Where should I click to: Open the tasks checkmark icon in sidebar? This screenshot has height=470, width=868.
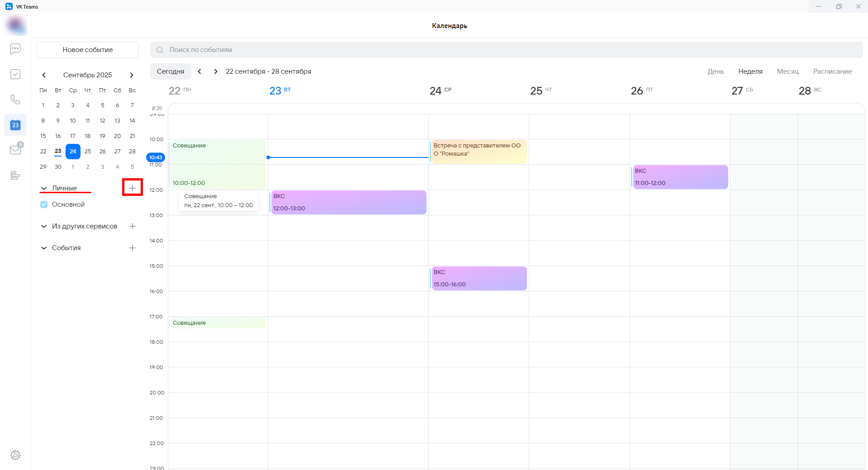(15, 74)
